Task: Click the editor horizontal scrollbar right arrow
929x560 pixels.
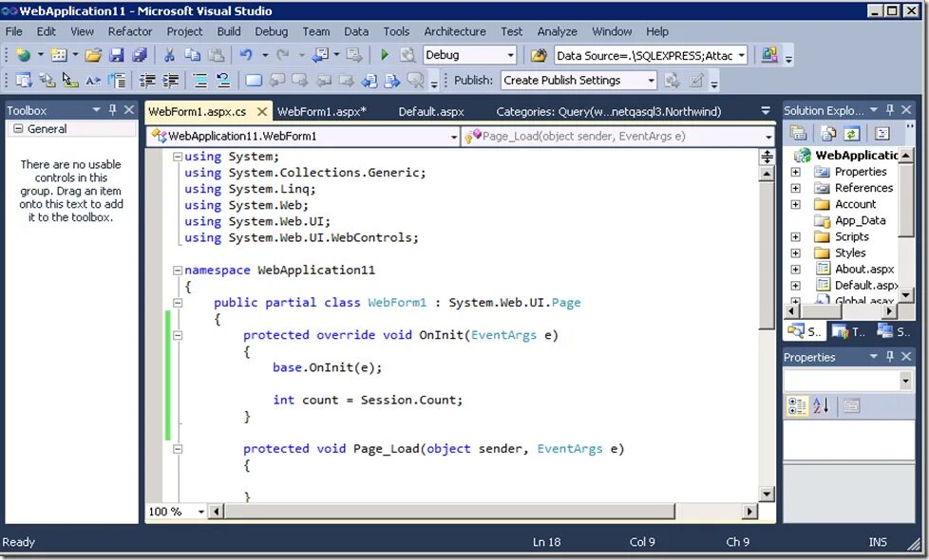Action: tap(750, 512)
